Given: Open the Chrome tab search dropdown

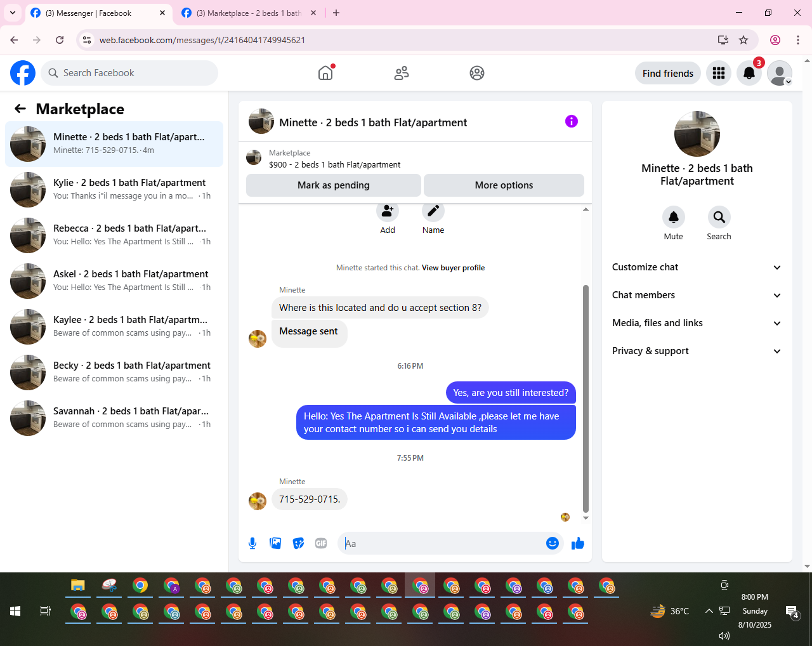Looking at the screenshot, I should [13, 13].
